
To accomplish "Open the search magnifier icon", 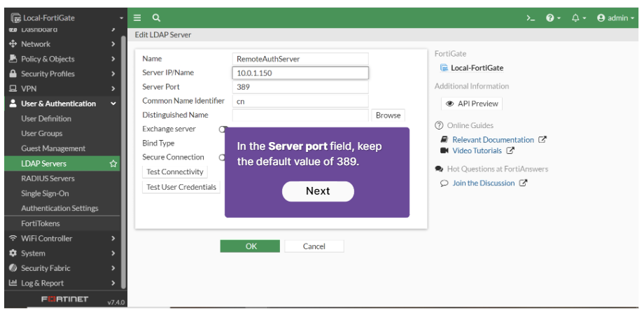I will (x=156, y=18).
